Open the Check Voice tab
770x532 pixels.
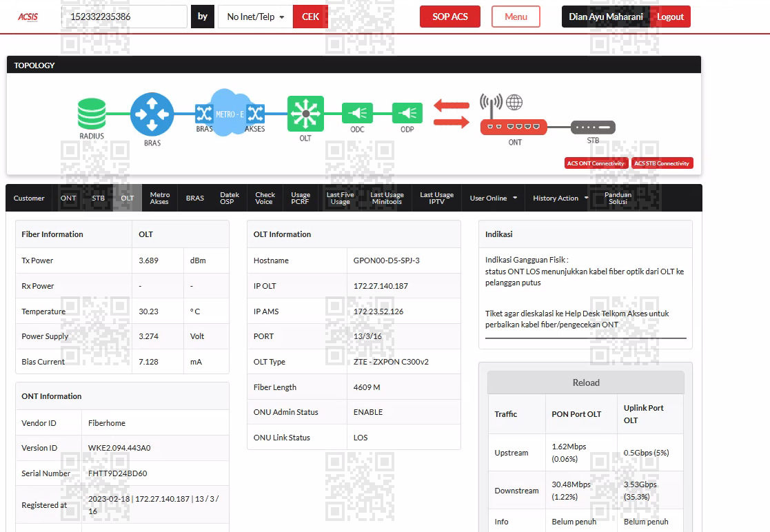(265, 198)
